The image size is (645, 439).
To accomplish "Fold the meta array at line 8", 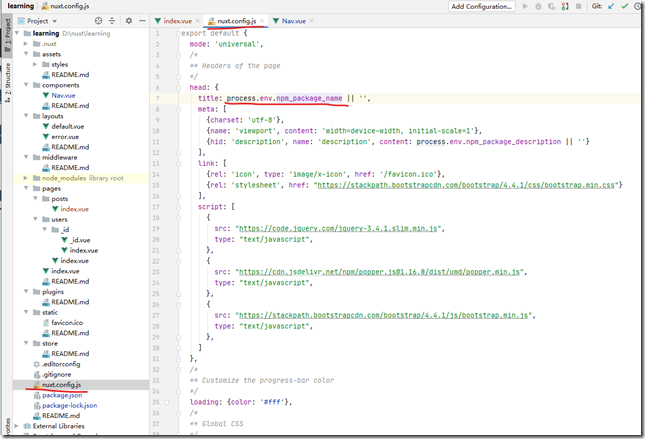I will click(179, 109).
